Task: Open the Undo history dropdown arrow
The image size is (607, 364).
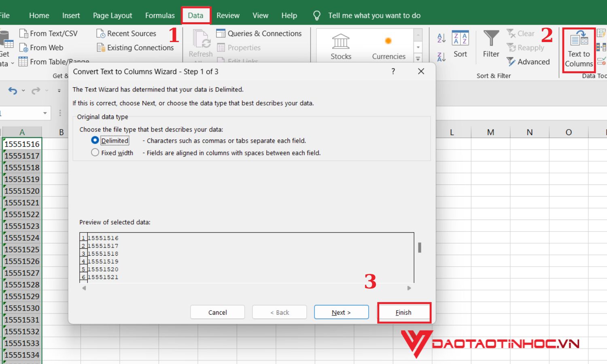Action: tap(23, 91)
